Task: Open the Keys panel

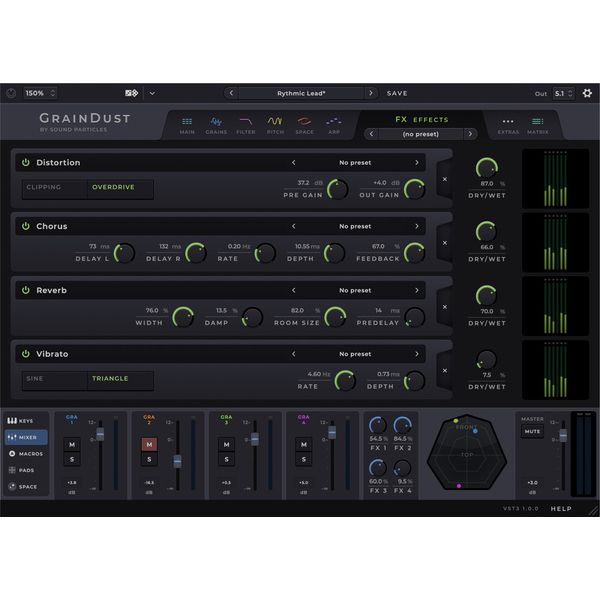Action: 26,421
